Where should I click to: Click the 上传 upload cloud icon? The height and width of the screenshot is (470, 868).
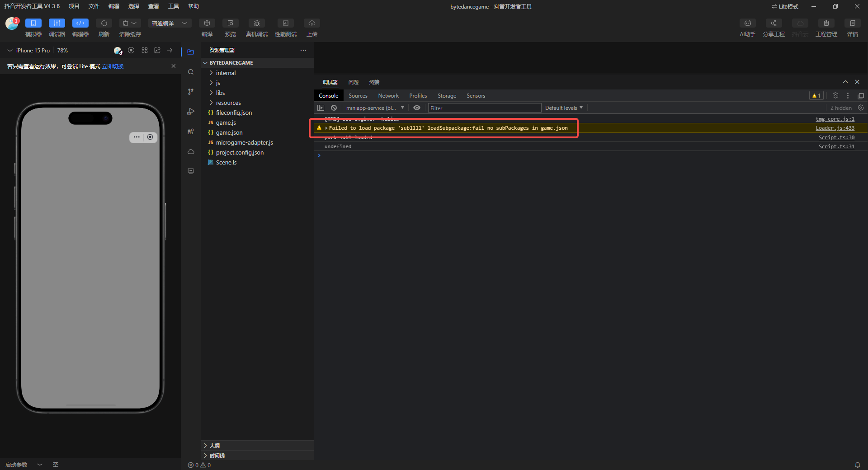[x=312, y=23]
